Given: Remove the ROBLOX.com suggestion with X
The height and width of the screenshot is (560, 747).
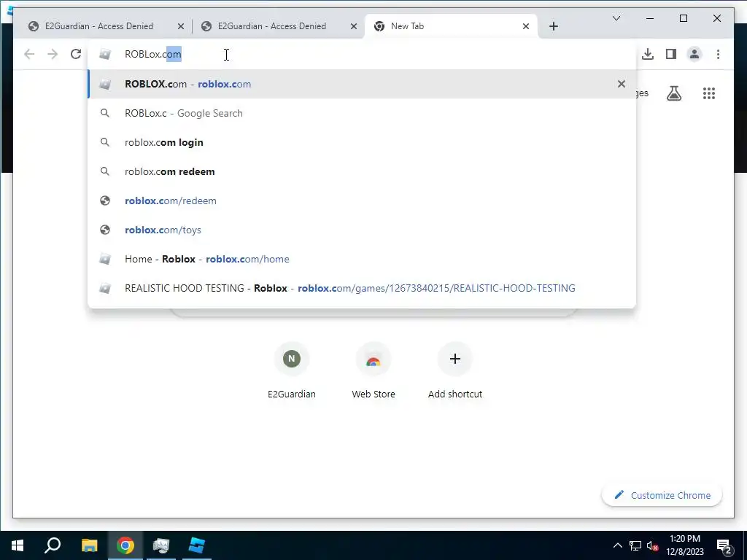Looking at the screenshot, I should tap(622, 84).
